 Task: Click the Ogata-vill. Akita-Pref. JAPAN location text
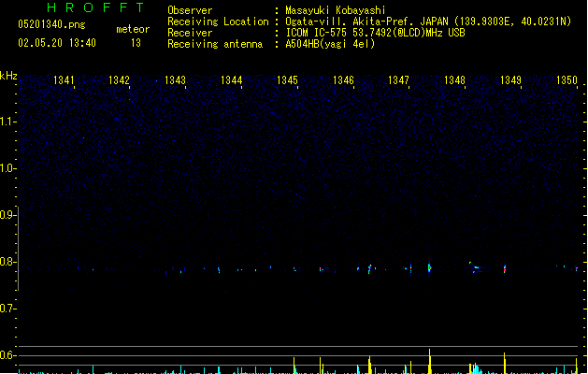coord(428,22)
